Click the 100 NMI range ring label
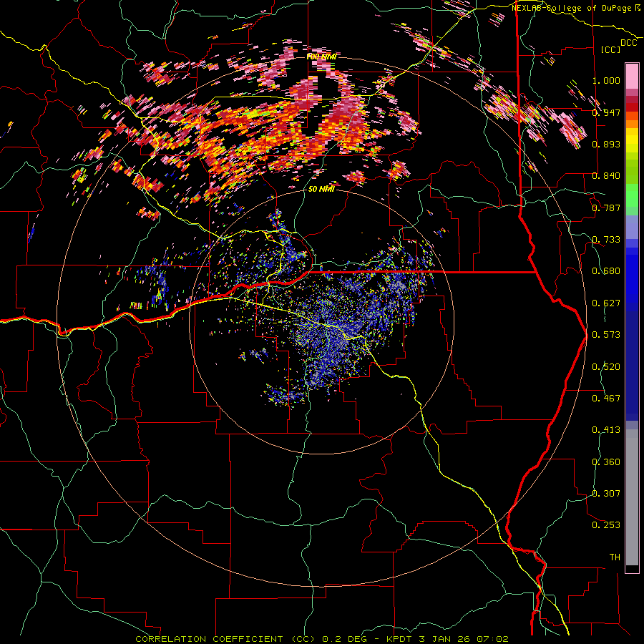This screenshot has width=644, height=644. coord(321,57)
